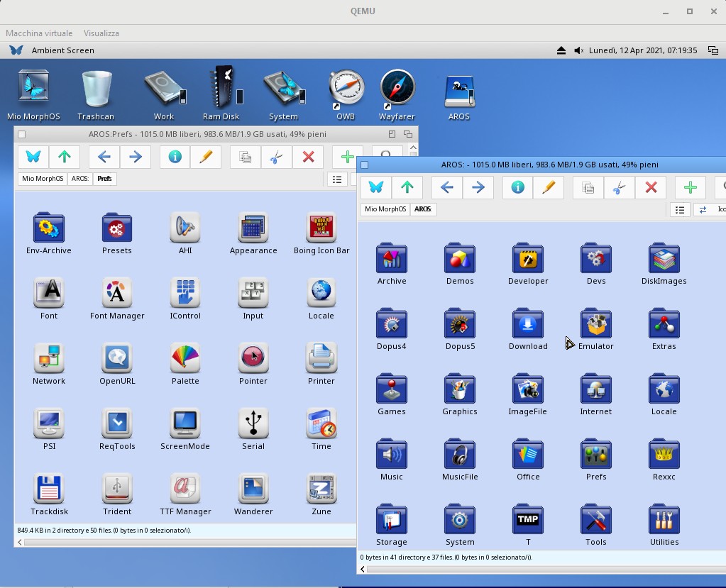Toggle the muted speaker icon in top bar
The height and width of the screenshot is (588, 726).
579,50
